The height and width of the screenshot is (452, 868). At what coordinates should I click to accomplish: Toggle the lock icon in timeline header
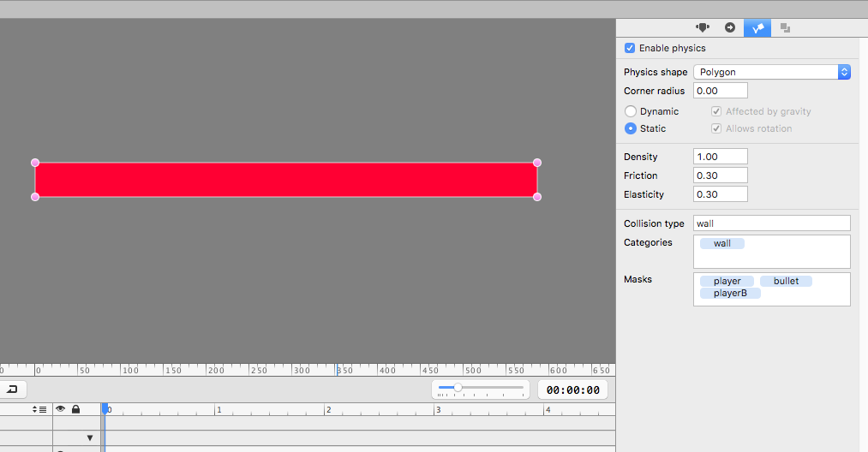click(x=76, y=409)
